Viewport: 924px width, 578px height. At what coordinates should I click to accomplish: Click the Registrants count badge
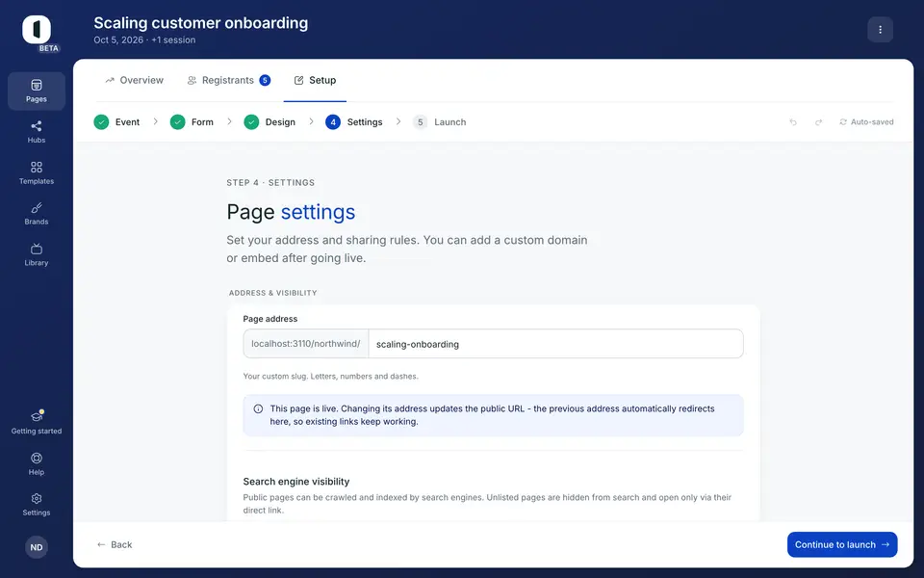coord(266,80)
